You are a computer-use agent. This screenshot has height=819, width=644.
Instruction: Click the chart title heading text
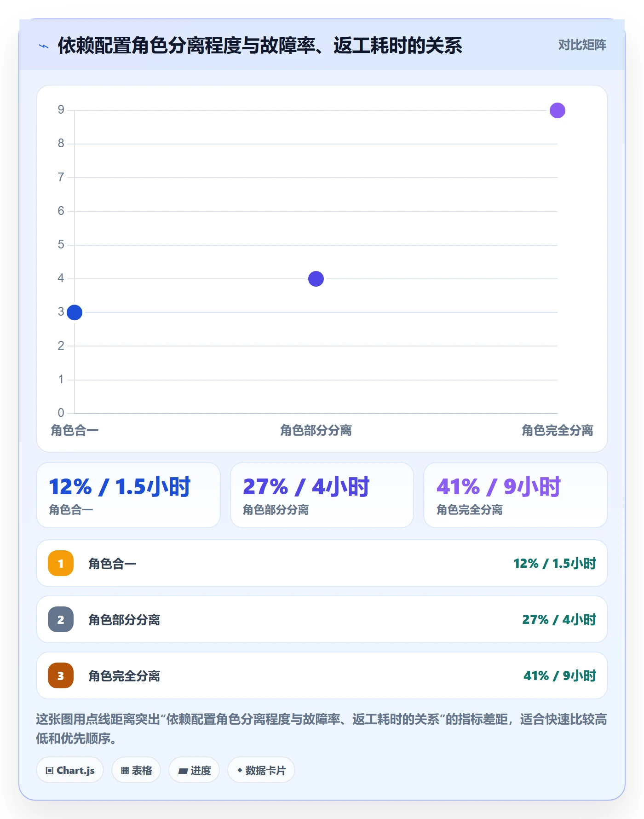pyautogui.click(x=260, y=46)
